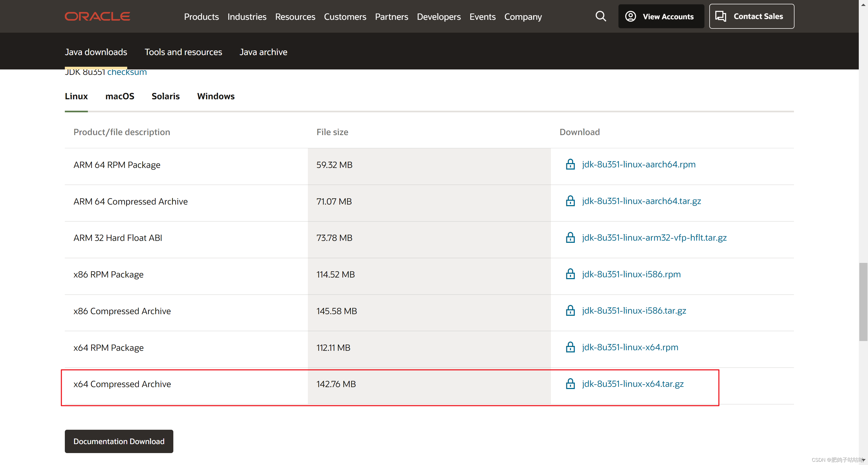The height and width of the screenshot is (465, 868).
Task: Click lock icon beside linux-x64.tar.gz
Action: pos(570,384)
